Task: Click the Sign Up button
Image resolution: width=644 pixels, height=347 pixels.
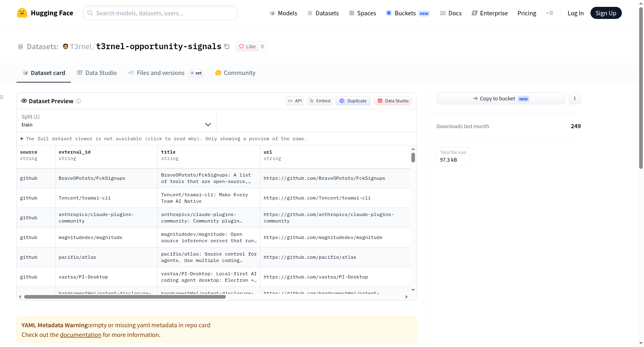Action: point(606,13)
